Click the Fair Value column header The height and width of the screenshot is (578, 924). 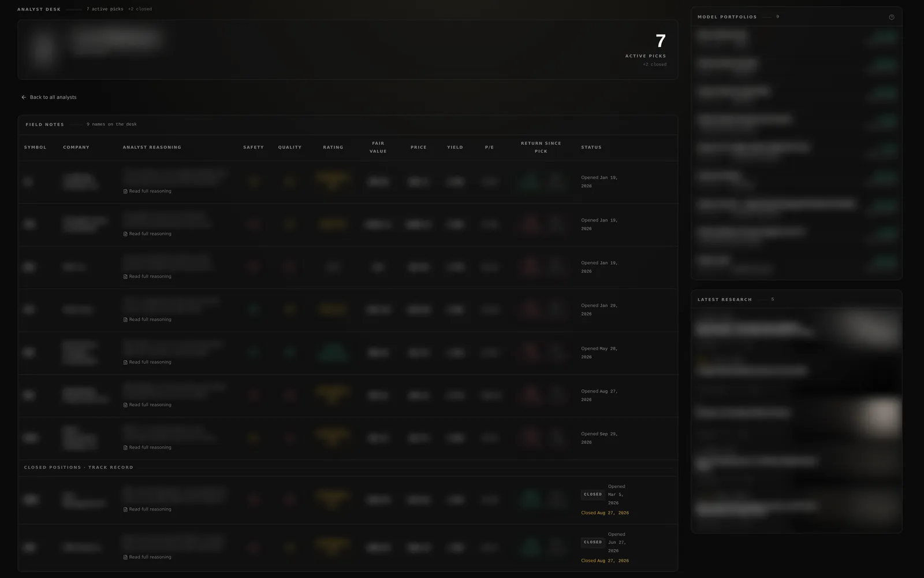(378, 147)
